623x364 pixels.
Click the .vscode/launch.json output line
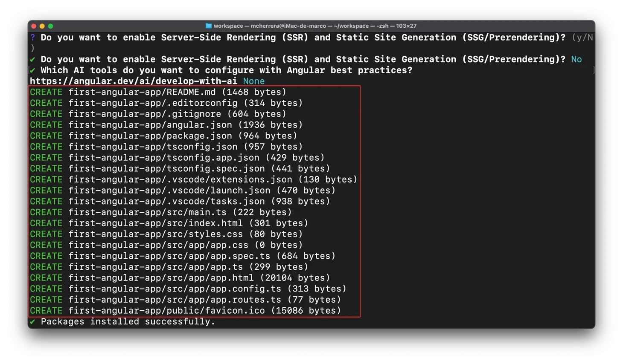coord(183,191)
